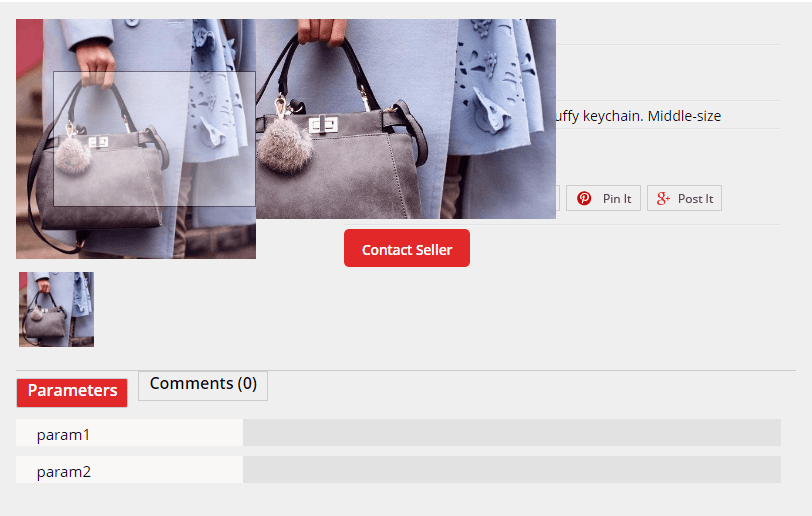Click the param1 label cell
Image resolution: width=812 pixels, height=516 pixels.
(129, 433)
